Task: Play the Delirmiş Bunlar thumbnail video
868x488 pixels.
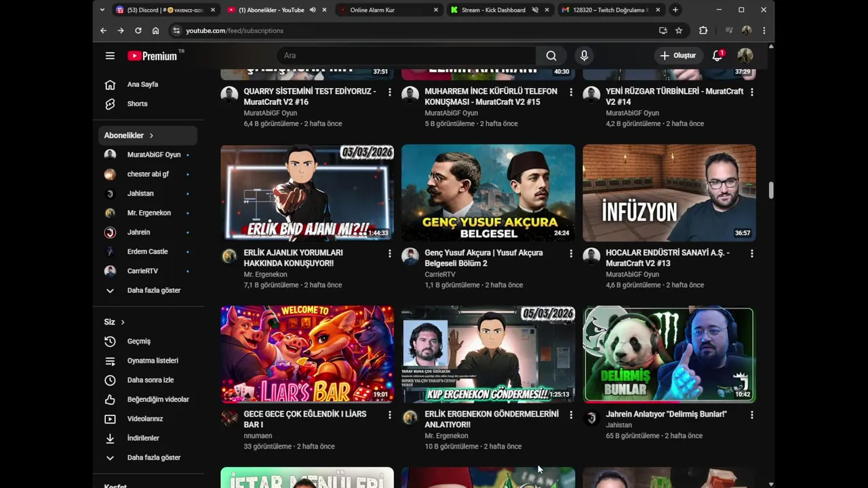Action: (x=669, y=354)
